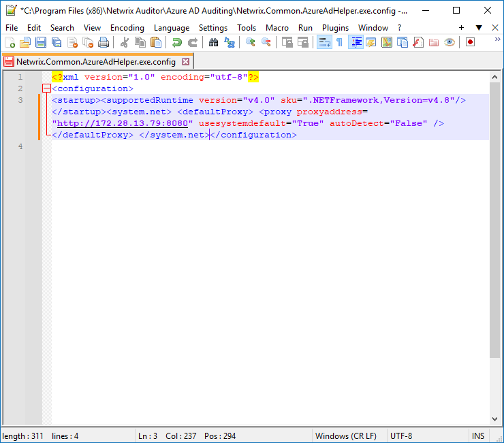Zoom out using the magnifier minus icon

pyautogui.click(x=266, y=42)
